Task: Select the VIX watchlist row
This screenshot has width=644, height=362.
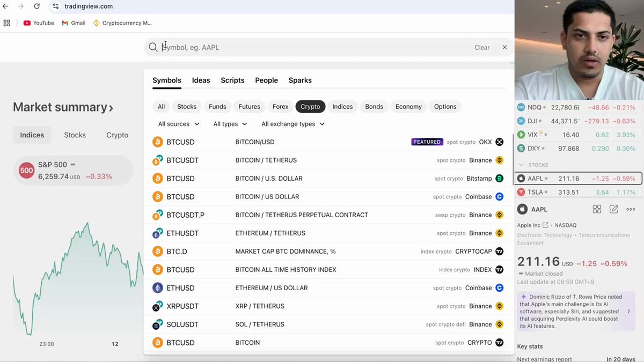Action: click(x=579, y=135)
